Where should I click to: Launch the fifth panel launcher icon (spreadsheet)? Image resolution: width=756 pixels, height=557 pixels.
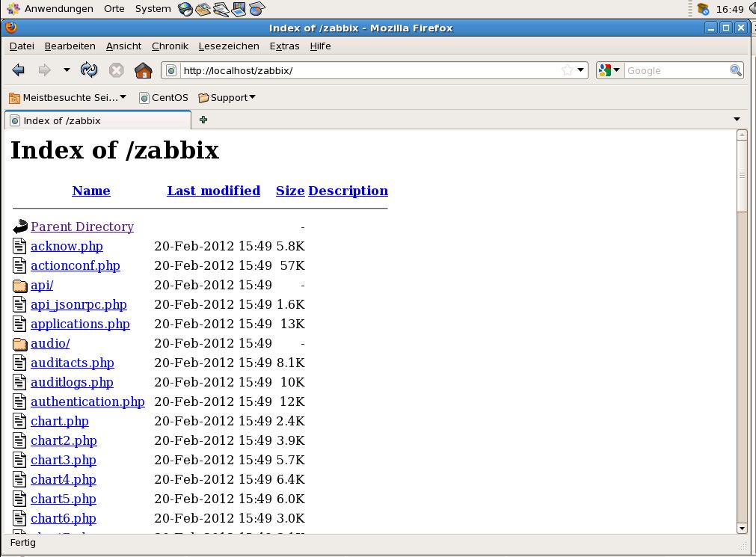point(257,9)
